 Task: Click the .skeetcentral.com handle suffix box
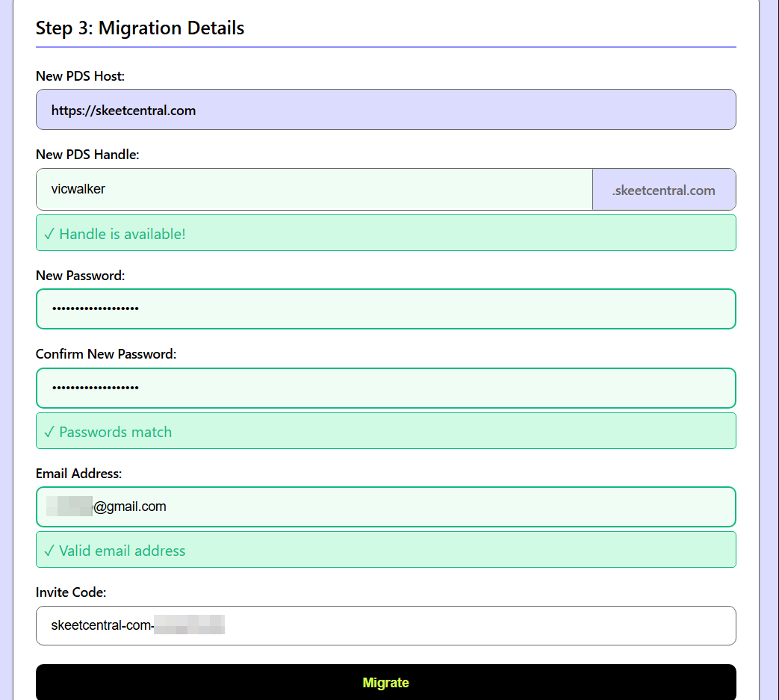point(663,190)
